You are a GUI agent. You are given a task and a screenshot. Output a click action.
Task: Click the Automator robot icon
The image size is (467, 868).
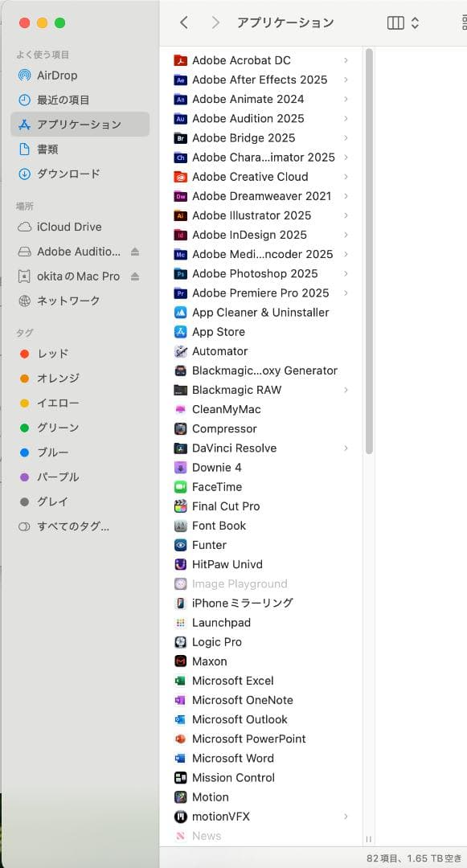(180, 351)
